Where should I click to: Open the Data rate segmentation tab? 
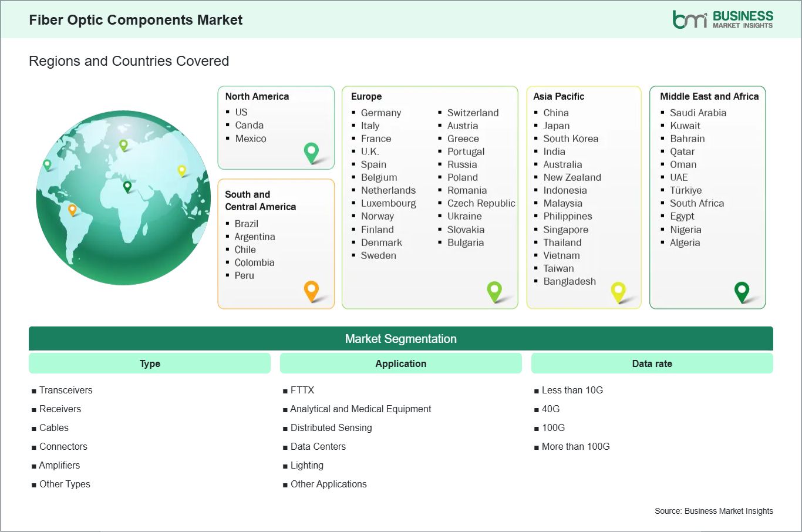tap(652, 363)
